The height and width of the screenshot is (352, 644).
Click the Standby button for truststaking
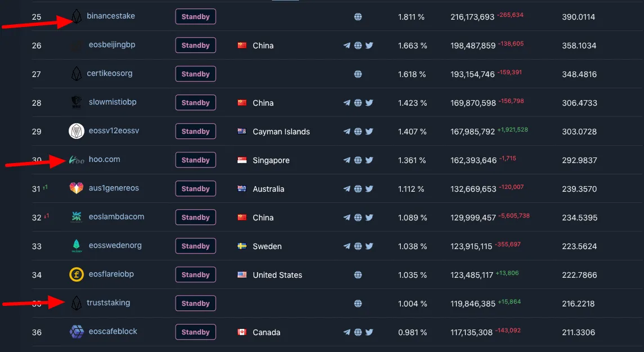[x=195, y=303]
